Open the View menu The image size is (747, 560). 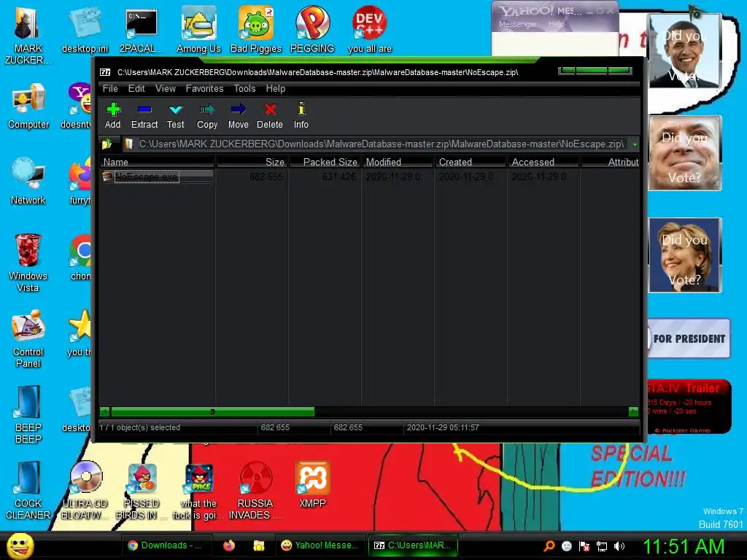click(x=166, y=88)
